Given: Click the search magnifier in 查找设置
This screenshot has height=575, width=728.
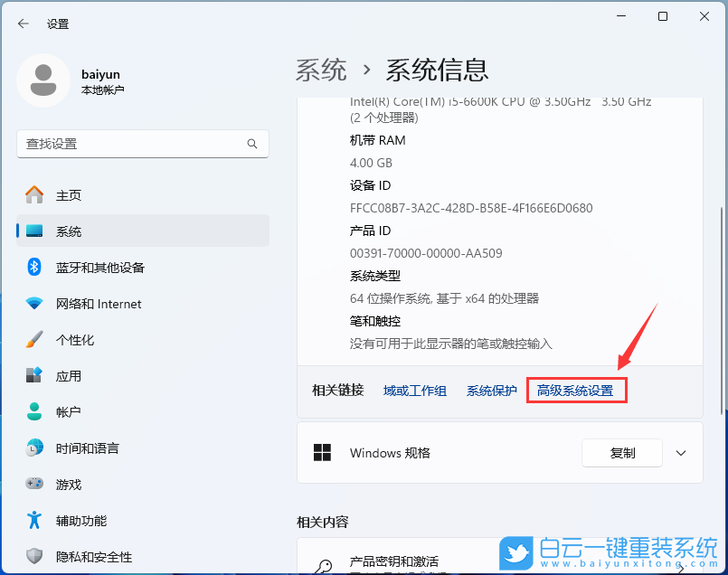Looking at the screenshot, I should [x=253, y=144].
